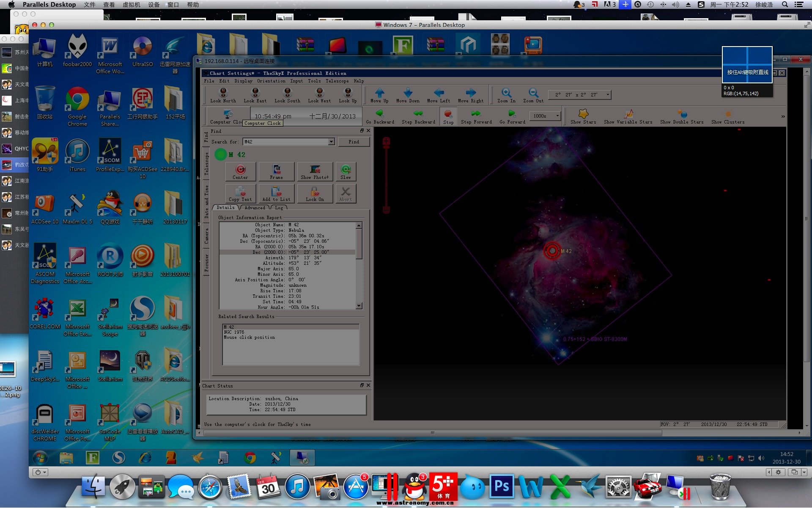Click Add to List button
The image size is (812, 508).
point(277,194)
